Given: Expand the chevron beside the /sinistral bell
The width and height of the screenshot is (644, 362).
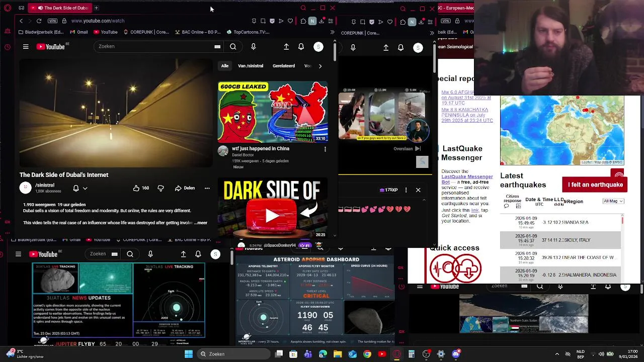Looking at the screenshot, I should click(85, 188).
